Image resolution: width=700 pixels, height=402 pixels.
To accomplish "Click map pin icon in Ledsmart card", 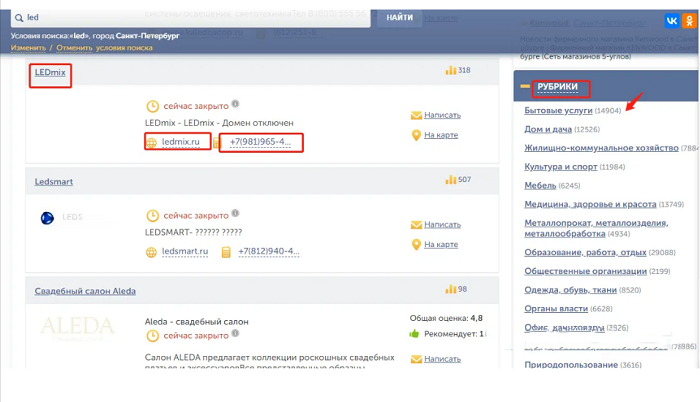I will tap(416, 244).
